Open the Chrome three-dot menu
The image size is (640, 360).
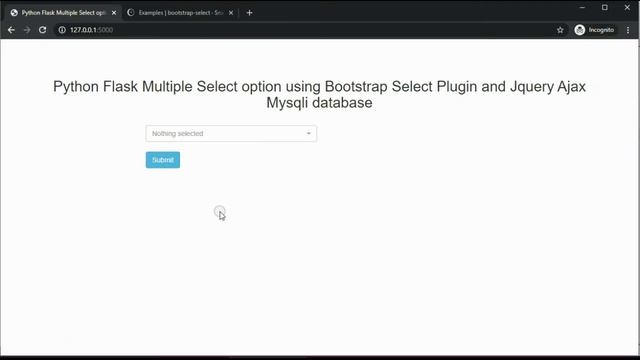click(x=628, y=30)
